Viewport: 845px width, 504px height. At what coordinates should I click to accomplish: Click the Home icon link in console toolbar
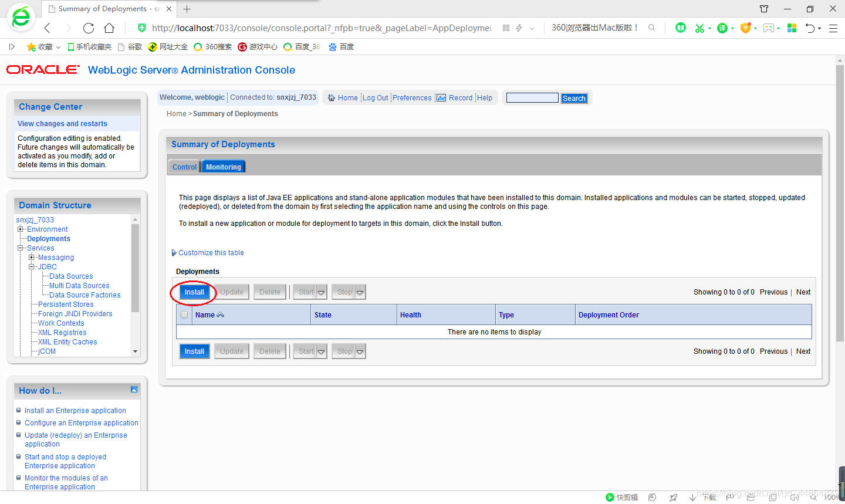click(x=343, y=98)
